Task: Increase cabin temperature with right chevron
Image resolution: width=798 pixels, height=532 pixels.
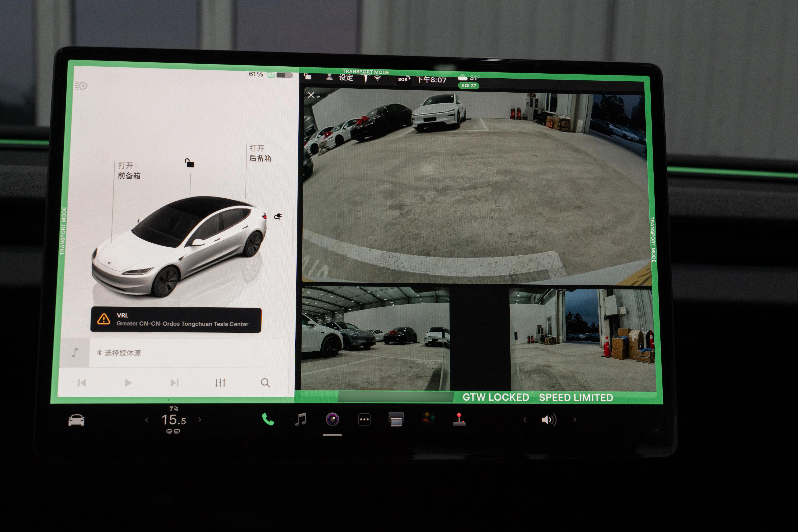Action: coord(200,420)
